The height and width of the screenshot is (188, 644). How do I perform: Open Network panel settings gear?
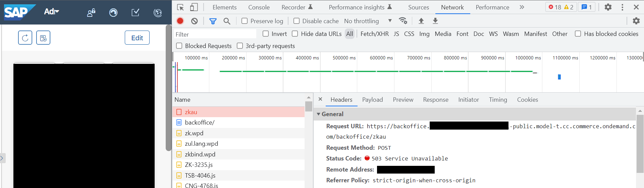click(636, 21)
